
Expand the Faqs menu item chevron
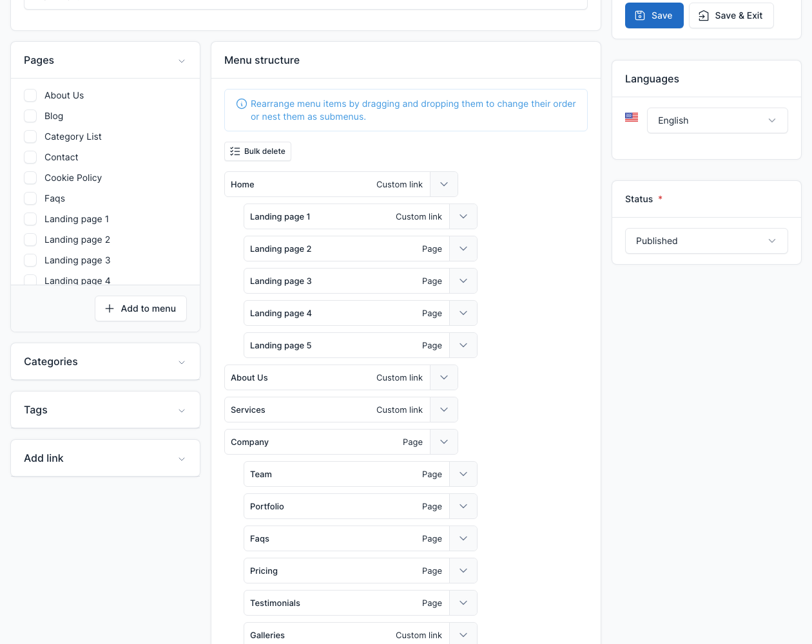[x=463, y=538]
